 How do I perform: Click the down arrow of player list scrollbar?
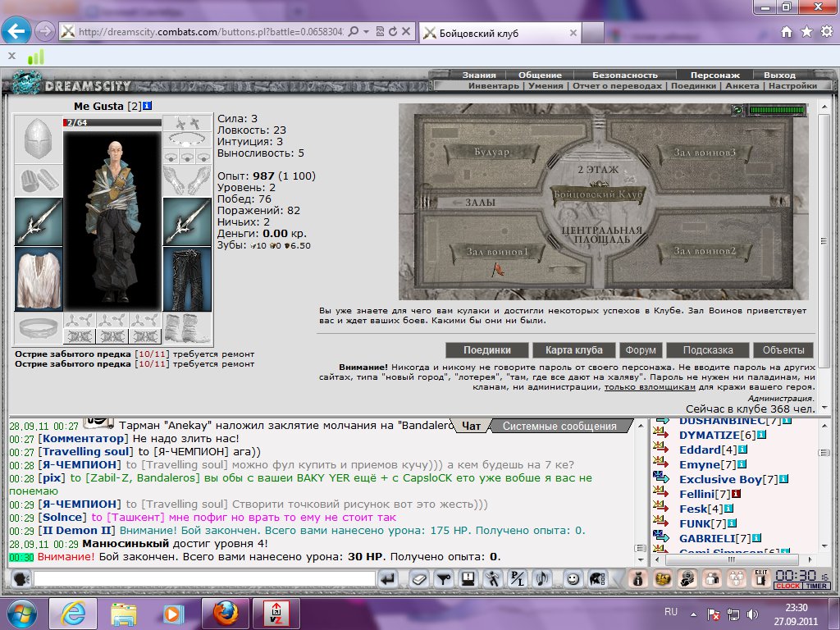click(825, 546)
